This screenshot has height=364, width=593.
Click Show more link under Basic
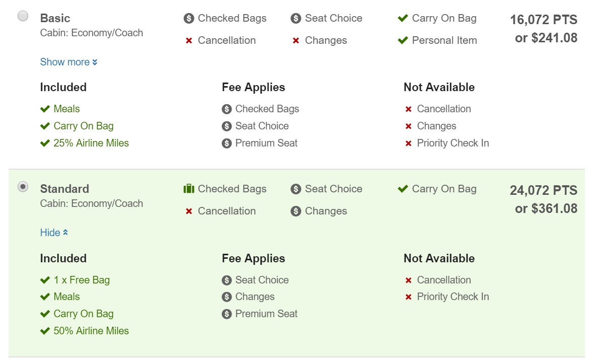coord(64,62)
